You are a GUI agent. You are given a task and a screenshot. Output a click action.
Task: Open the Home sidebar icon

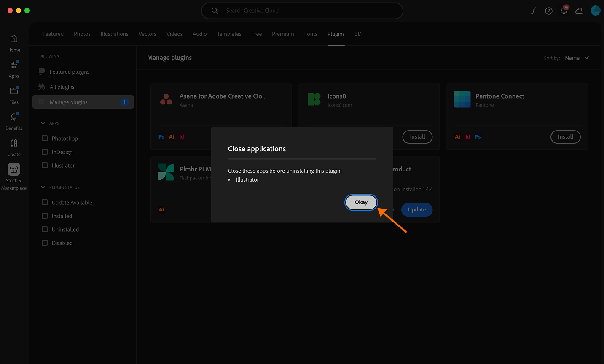coord(14,39)
